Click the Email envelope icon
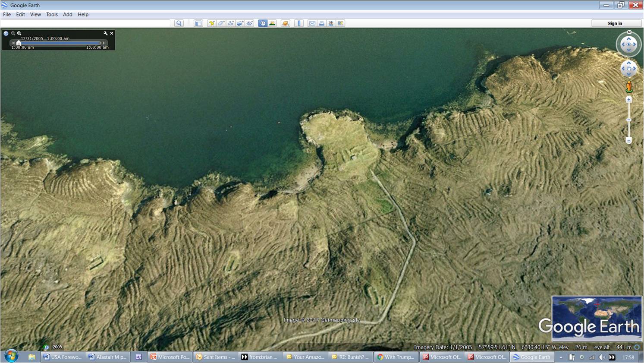 312,23
